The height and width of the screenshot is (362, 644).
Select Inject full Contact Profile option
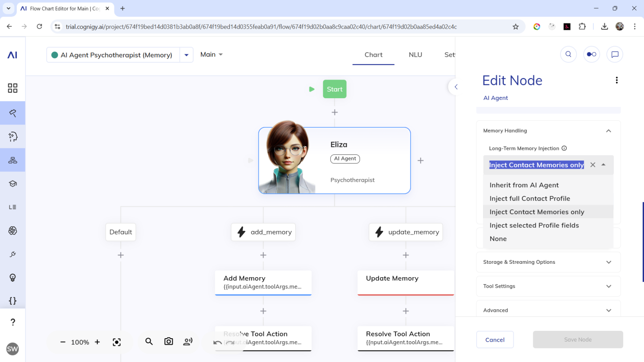tap(529, 199)
